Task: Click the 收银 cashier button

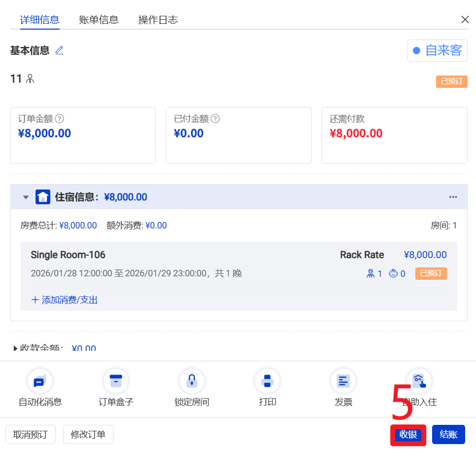Action: [408, 435]
